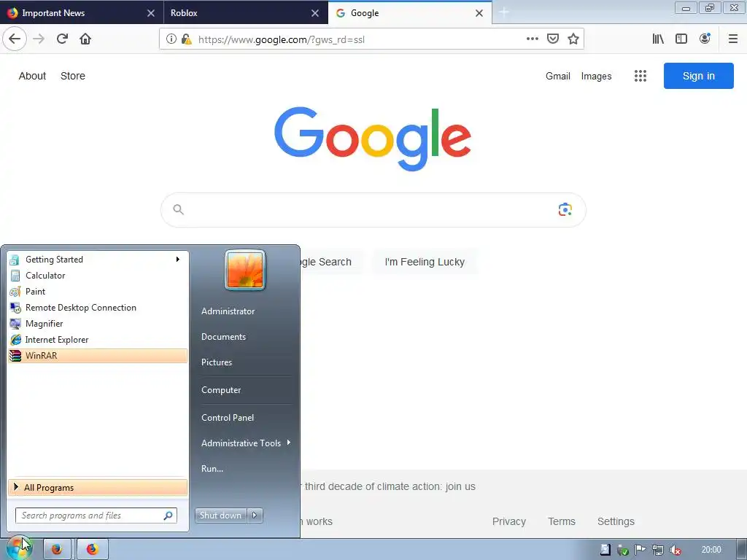
Task: Click the Search programs and files field
Action: [96, 516]
